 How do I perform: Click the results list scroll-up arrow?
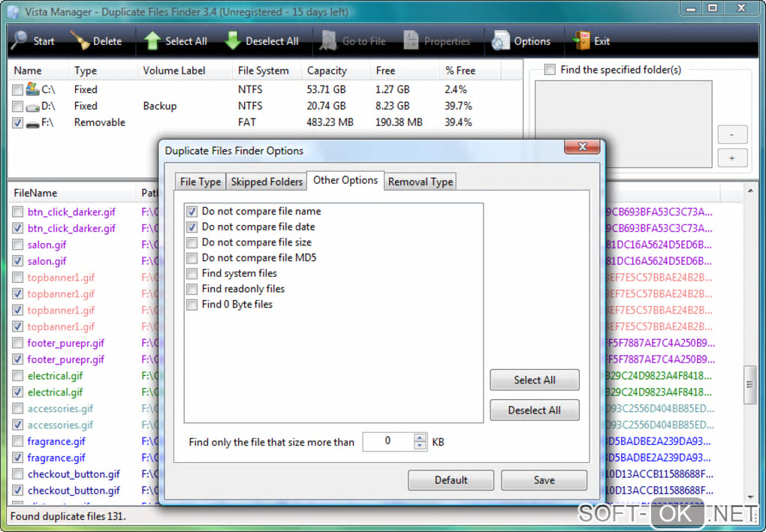click(750, 191)
